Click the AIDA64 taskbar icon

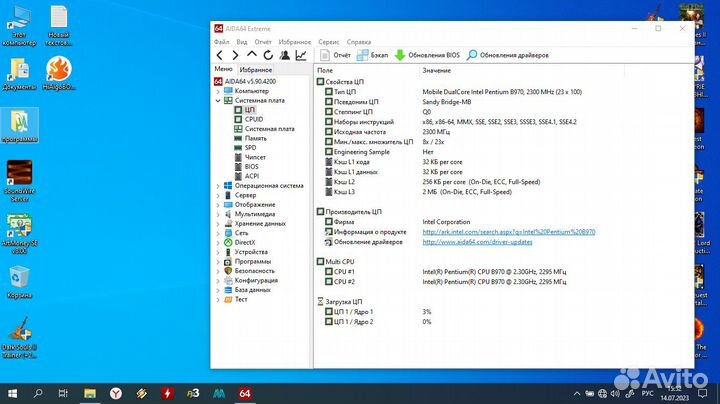245,393
